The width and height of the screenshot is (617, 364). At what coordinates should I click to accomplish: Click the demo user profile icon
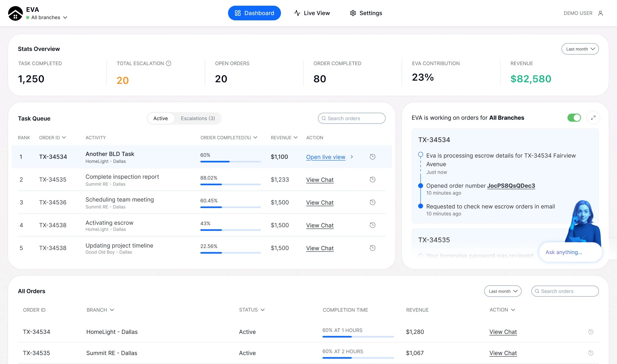tap(600, 13)
